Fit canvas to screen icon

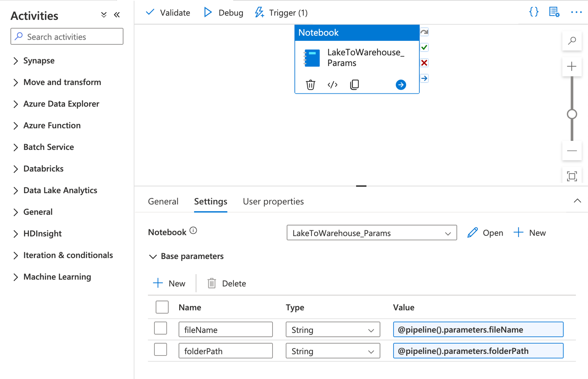point(572,176)
